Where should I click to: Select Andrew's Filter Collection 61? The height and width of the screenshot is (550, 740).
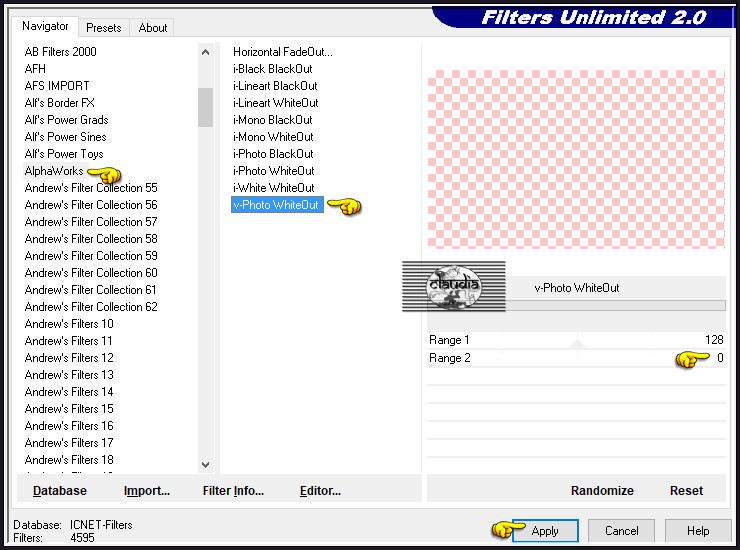pyautogui.click(x=90, y=290)
